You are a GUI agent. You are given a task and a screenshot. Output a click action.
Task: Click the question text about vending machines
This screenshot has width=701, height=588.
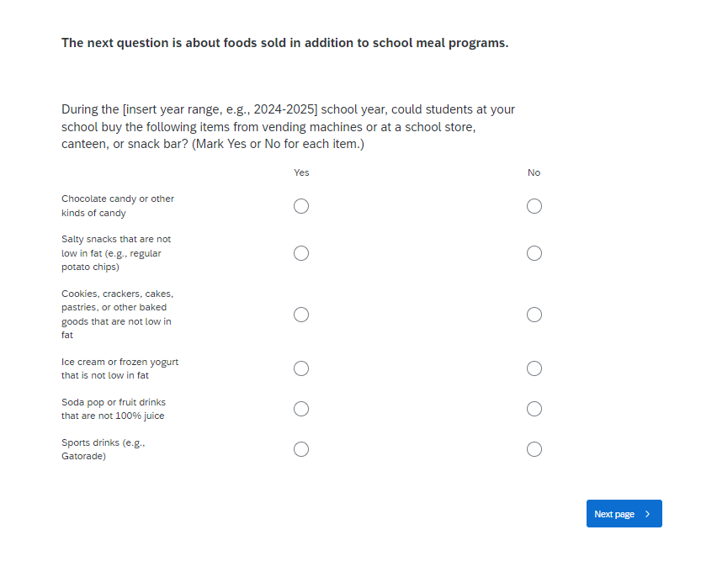tap(288, 127)
